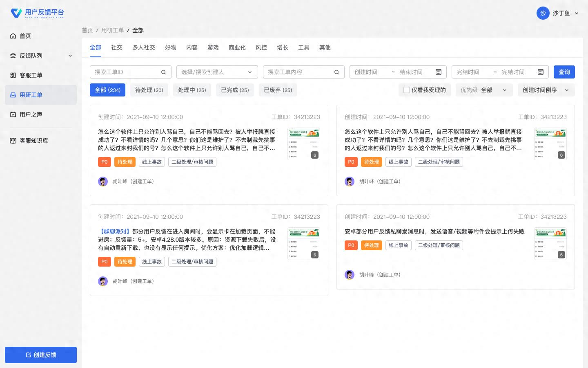Open the 沙丁鱼 account dropdown arrow
The image size is (588, 368).
pyautogui.click(x=577, y=13)
